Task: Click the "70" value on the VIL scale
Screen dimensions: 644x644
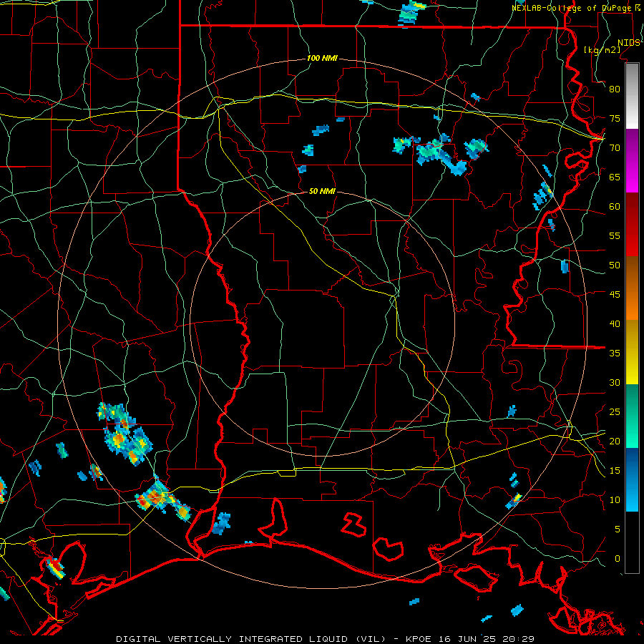Action: pos(615,148)
